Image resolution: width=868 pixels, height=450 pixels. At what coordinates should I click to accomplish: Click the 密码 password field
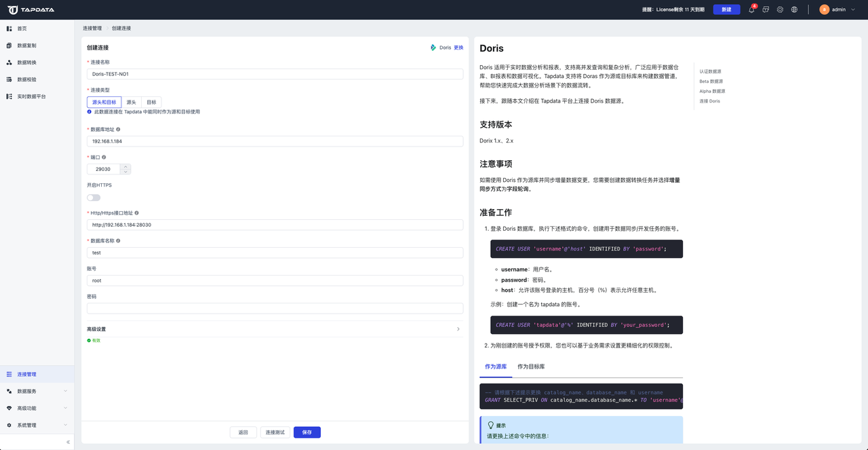point(275,308)
